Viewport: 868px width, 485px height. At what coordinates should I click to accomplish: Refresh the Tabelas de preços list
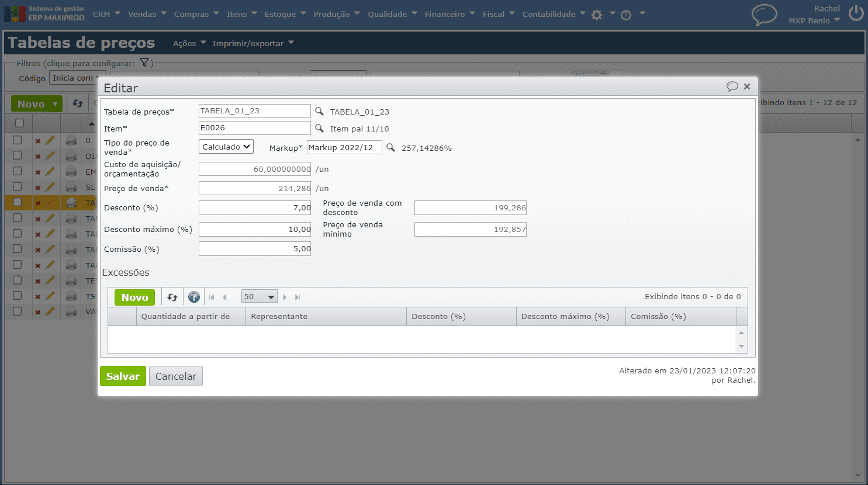point(78,103)
